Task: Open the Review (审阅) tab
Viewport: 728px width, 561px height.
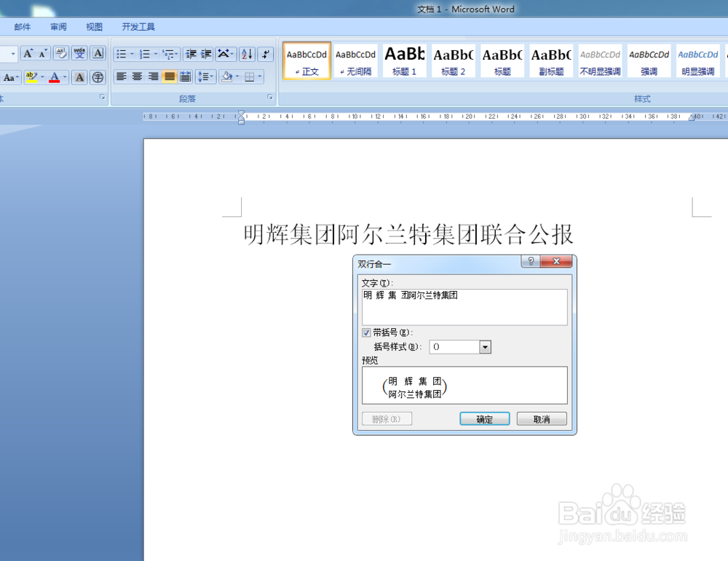Action: coord(58,27)
